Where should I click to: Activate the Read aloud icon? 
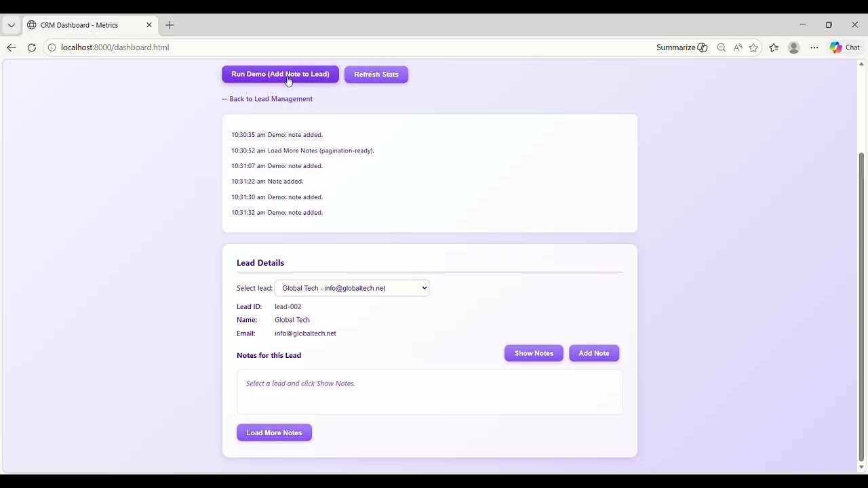(738, 47)
